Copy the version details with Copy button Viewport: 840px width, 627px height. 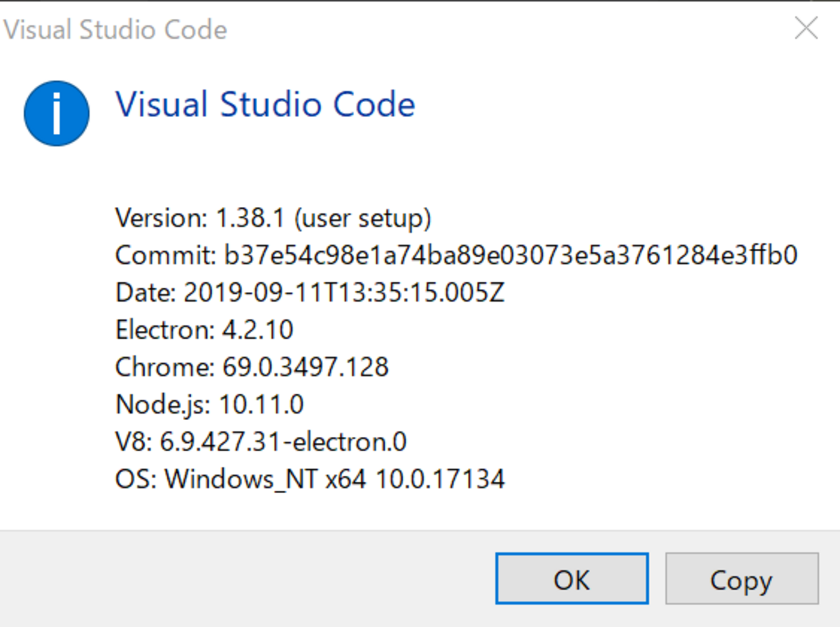click(742, 579)
